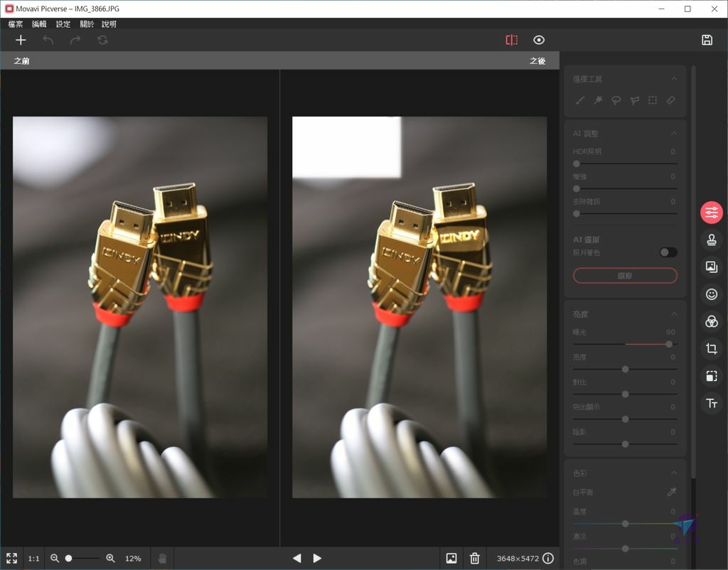Image resolution: width=728 pixels, height=570 pixels.
Task: Redo the last undone edit
Action: coord(75,40)
